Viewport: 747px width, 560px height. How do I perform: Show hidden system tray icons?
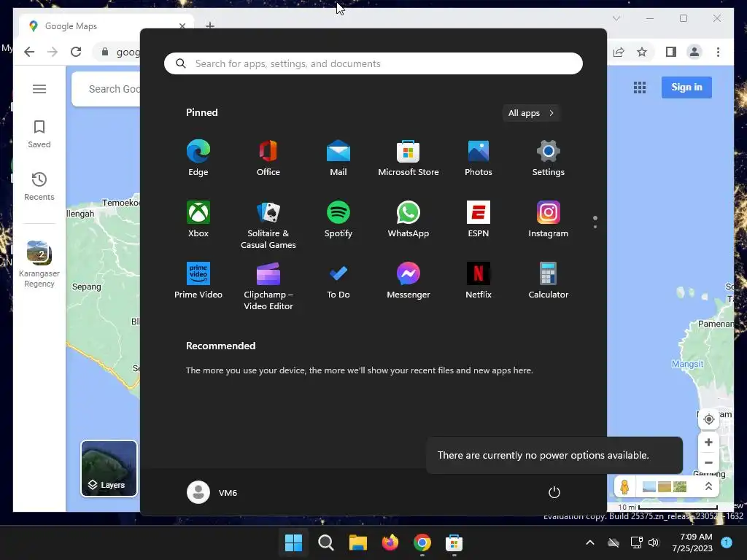pos(589,542)
